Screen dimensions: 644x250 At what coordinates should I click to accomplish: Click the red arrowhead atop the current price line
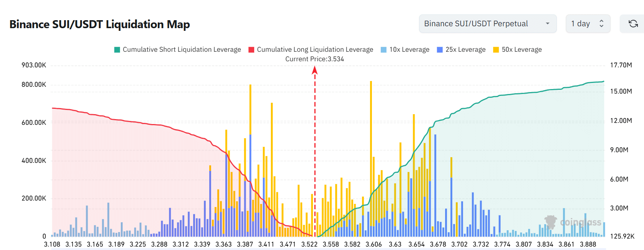click(315, 70)
